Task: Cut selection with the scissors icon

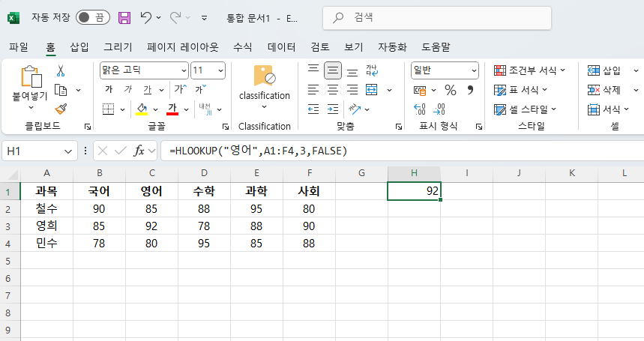Action: pyautogui.click(x=61, y=70)
